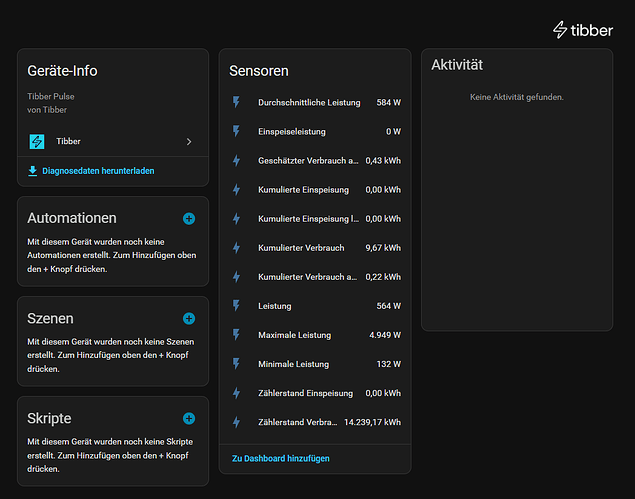Download the diagnostics data via Diagnosedaten herunterladen
The image size is (635, 499).
click(x=98, y=171)
